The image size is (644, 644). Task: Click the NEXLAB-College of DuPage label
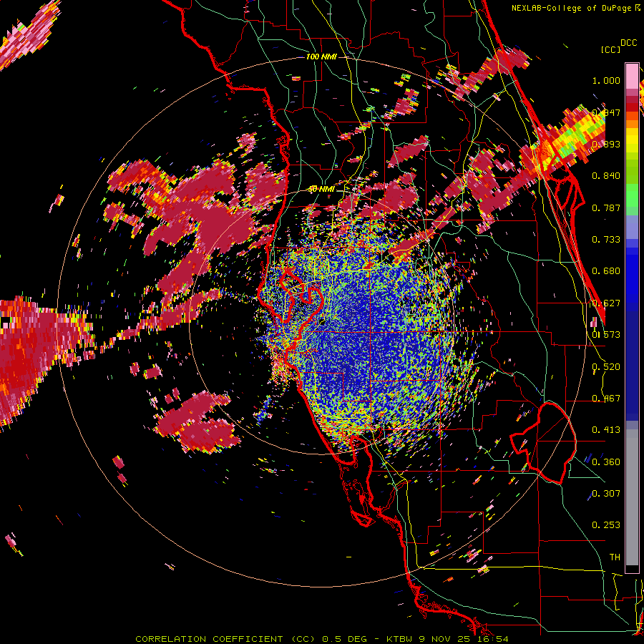572,8
